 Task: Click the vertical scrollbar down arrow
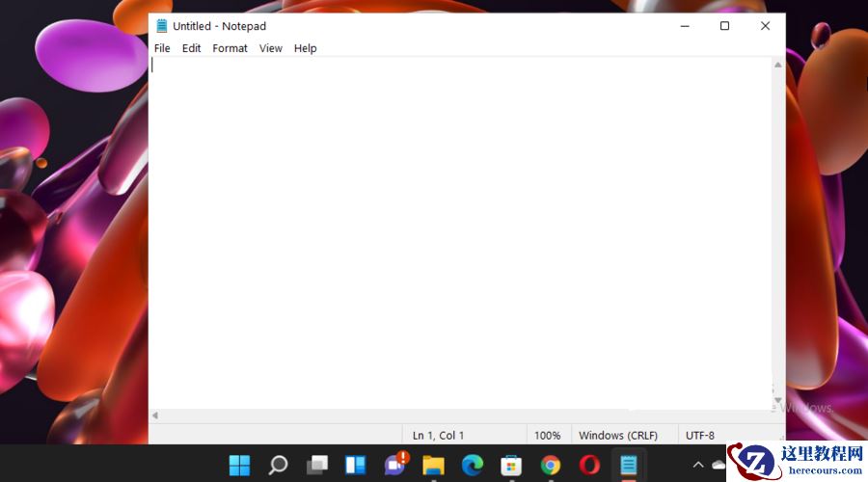coord(777,400)
